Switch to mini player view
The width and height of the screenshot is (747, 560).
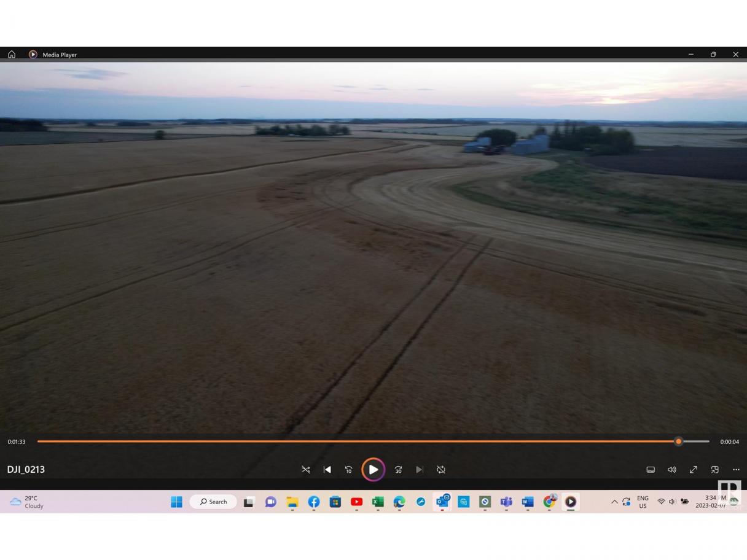pos(715,470)
